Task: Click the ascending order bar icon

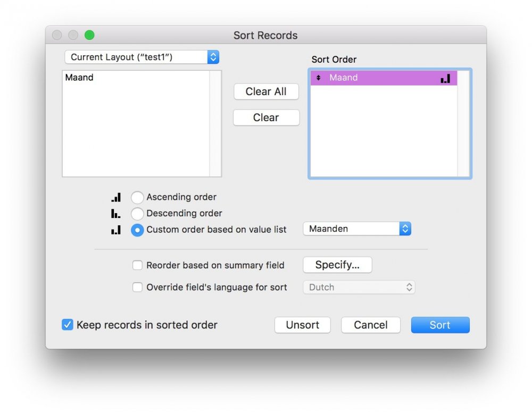Action: click(x=116, y=197)
